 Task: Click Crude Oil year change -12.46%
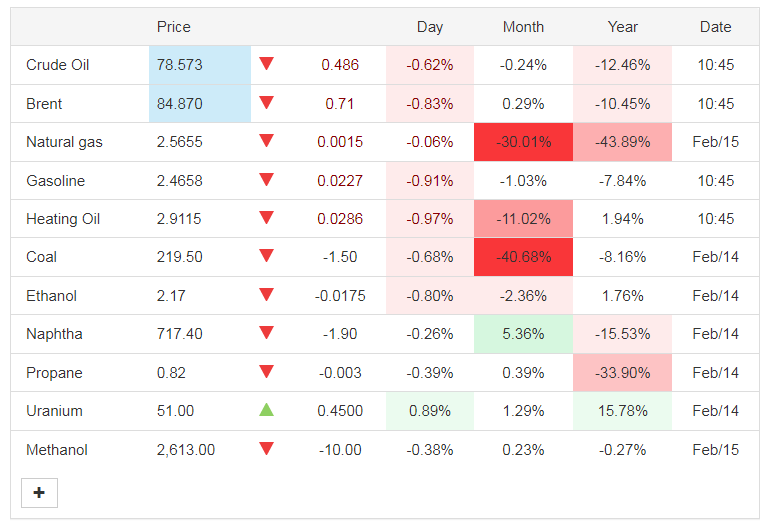tap(622, 65)
